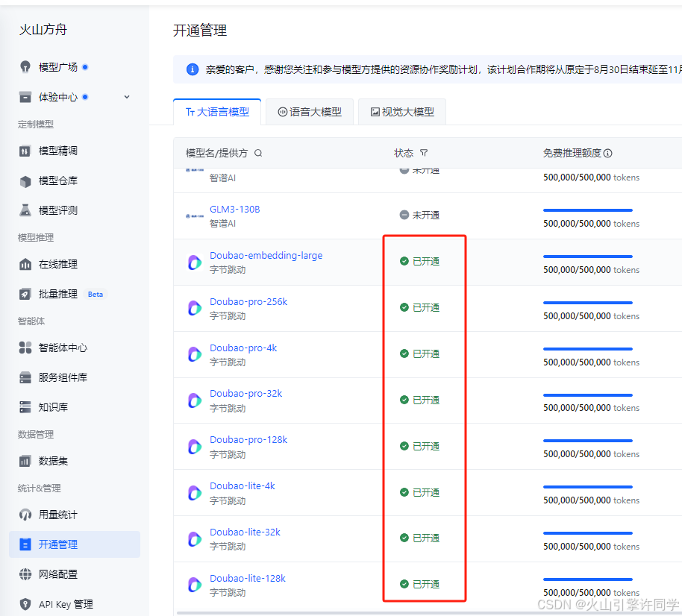This screenshot has width=682, height=616.
Task: Go to 在线推理 page
Action: click(58, 264)
